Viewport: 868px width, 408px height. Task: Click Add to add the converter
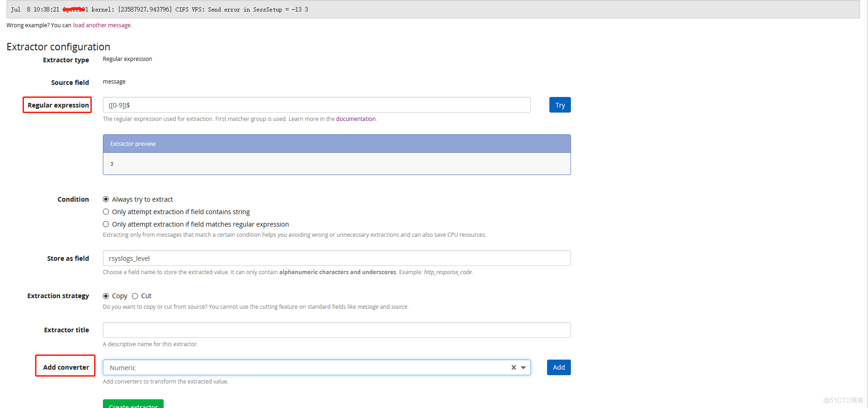(559, 367)
